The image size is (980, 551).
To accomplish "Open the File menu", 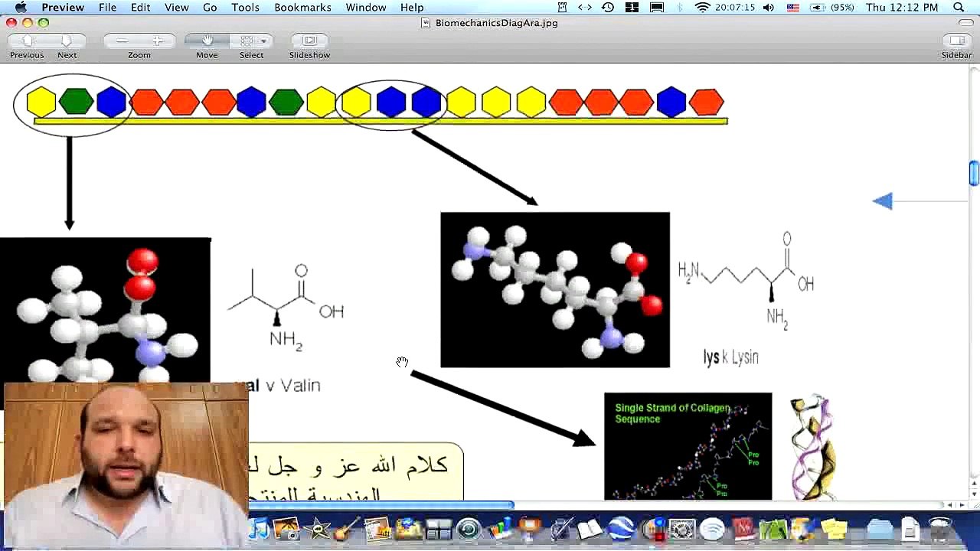I will (x=107, y=8).
